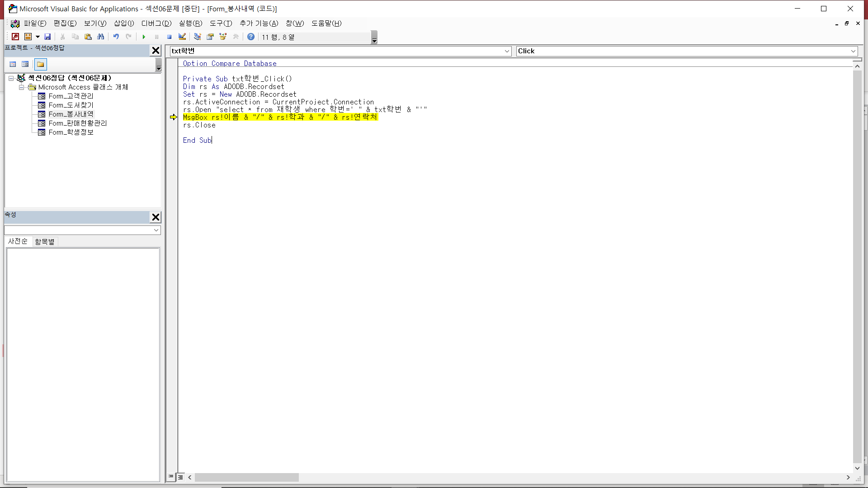
Task: Close the 속성 properties pane
Action: point(156,217)
